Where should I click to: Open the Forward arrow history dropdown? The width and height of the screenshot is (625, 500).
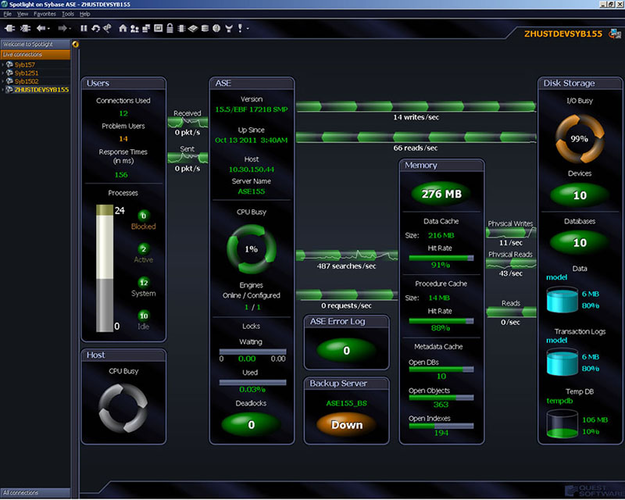pyautogui.click(x=70, y=29)
